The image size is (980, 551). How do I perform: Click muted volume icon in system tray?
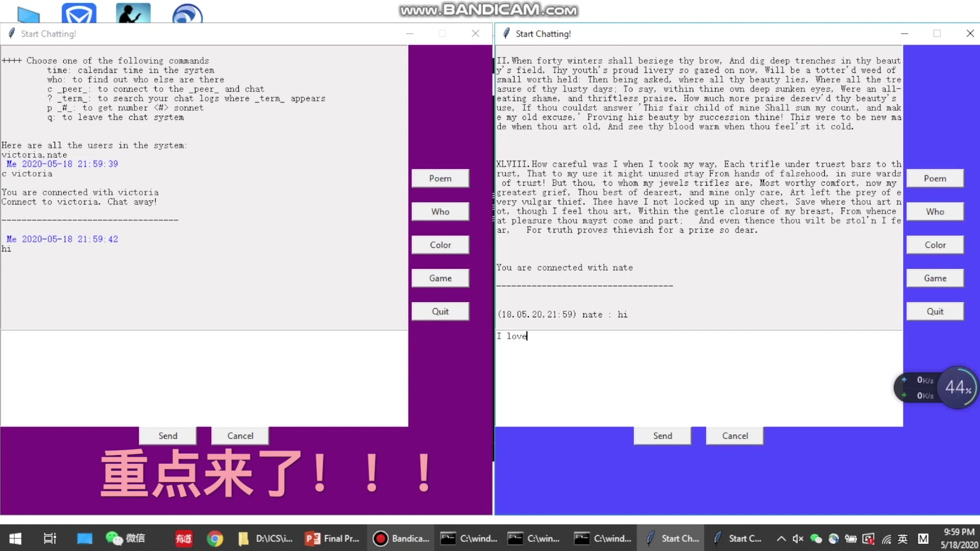798,538
